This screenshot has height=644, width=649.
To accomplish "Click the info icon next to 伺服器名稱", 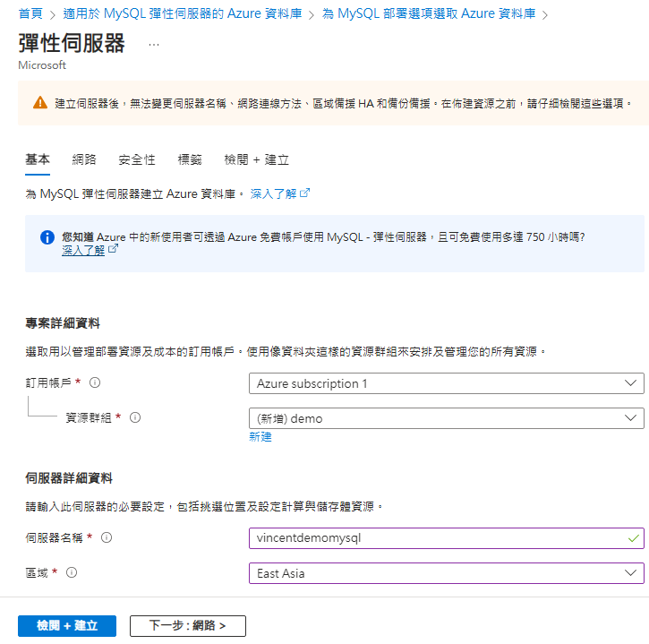I will click(107, 537).
